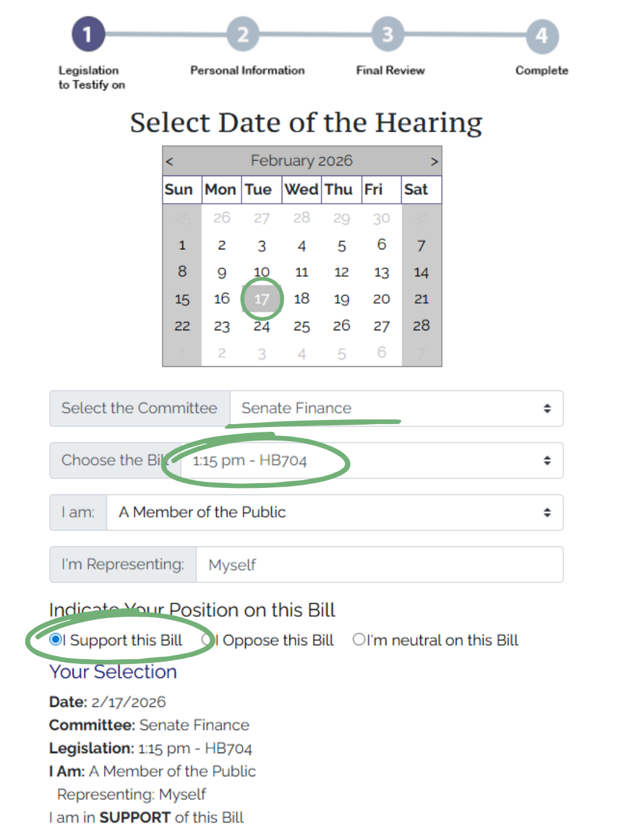626x840 pixels.
Task: Click Friday February 20 date
Action: pyautogui.click(x=382, y=299)
